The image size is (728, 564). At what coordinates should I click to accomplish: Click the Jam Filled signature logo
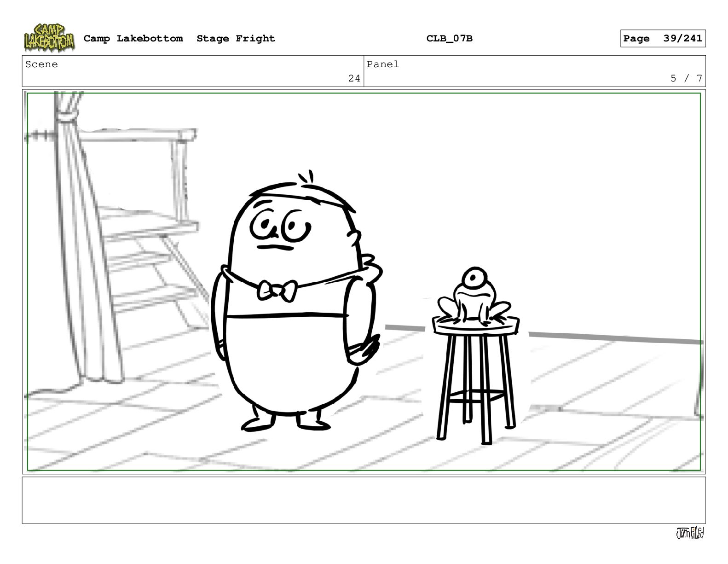tap(690, 533)
